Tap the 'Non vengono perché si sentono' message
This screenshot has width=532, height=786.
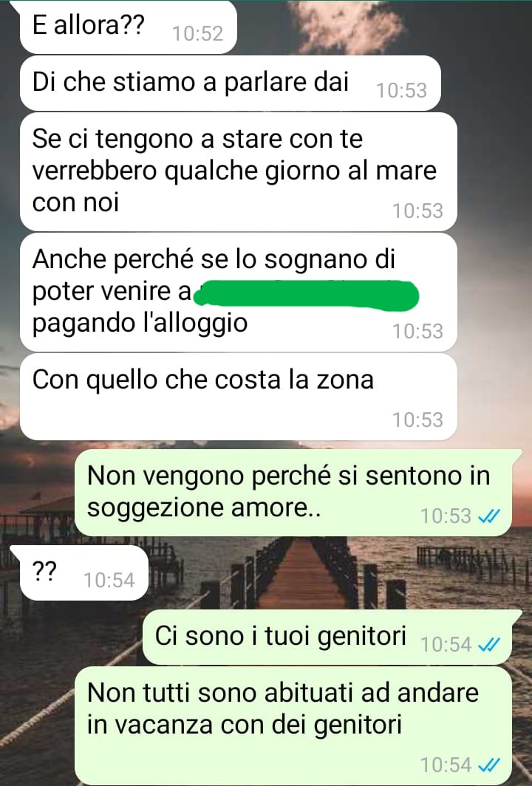pyautogui.click(x=293, y=492)
